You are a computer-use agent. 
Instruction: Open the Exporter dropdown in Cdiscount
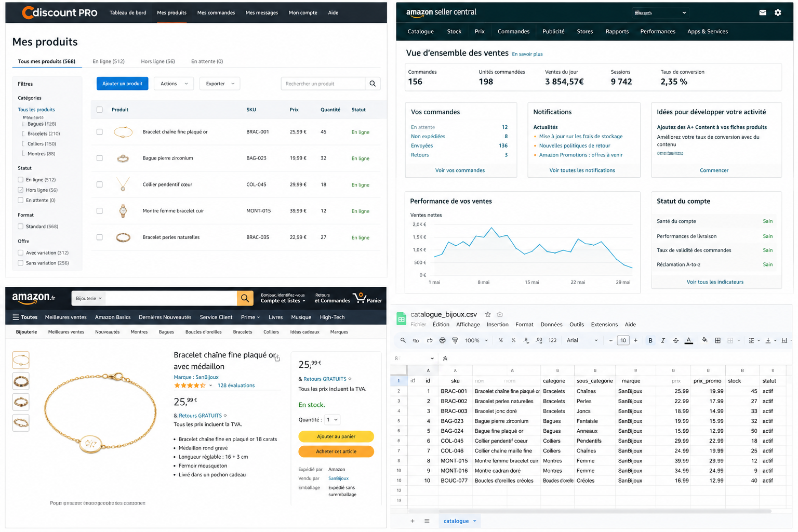tap(220, 84)
